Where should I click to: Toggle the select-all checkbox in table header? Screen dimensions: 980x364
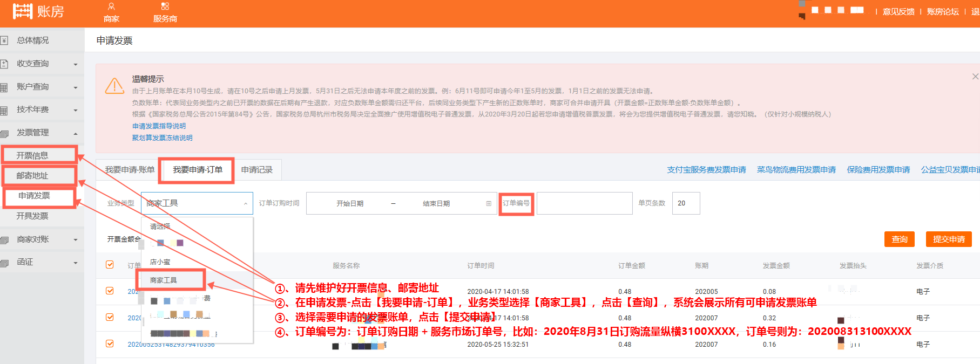pyautogui.click(x=110, y=265)
